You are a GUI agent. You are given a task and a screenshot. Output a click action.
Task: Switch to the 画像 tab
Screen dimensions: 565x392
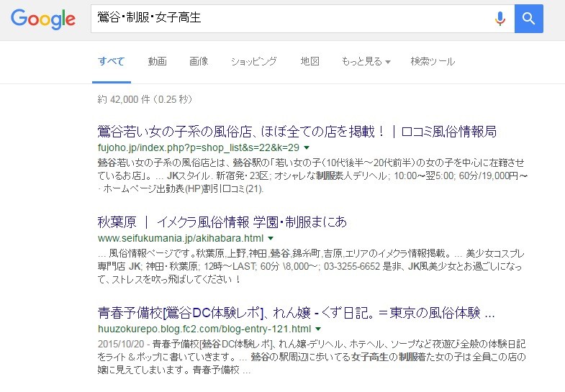click(x=199, y=61)
